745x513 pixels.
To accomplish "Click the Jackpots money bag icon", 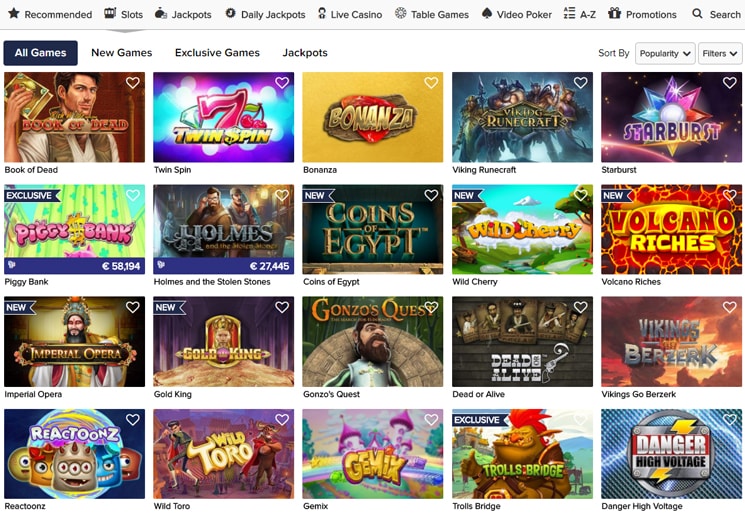I will [x=161, y=13].
